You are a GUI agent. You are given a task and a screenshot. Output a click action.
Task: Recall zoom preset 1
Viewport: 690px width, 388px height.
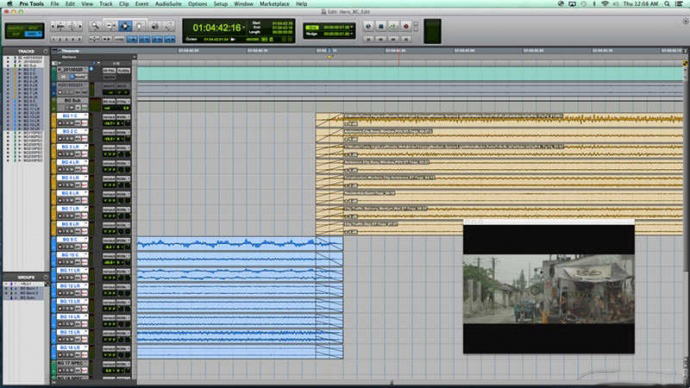(x=54, y=39)
